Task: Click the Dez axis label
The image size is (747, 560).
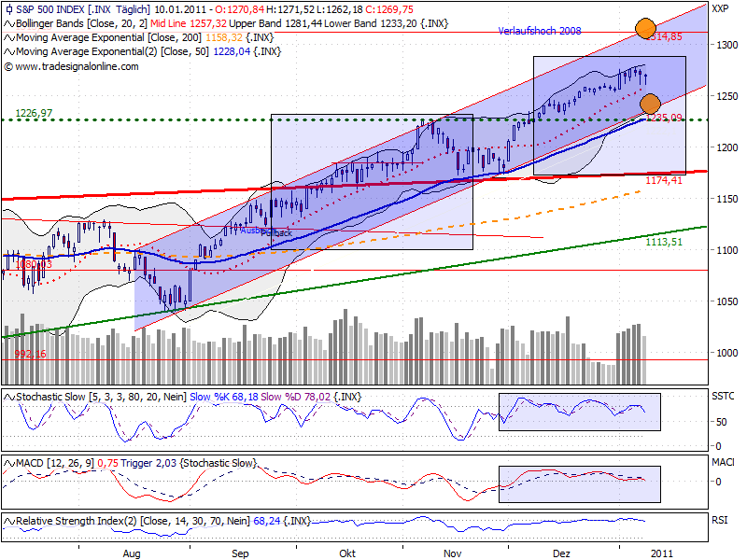Action: tap(560, 553)
